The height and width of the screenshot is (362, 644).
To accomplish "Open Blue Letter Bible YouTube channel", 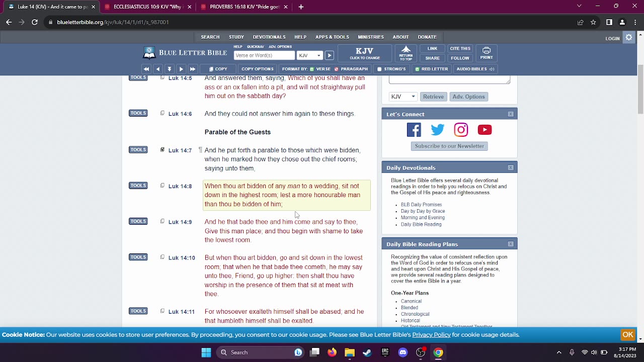I will click(485, 130).
